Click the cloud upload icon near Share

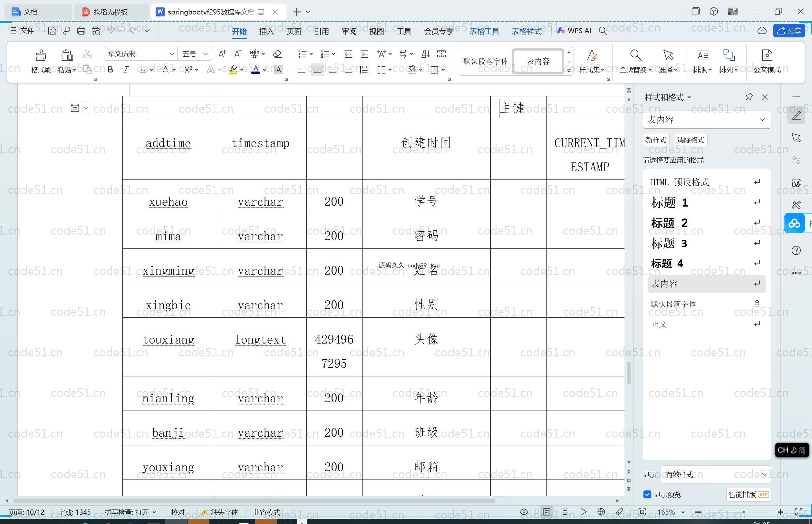click(x=762, y=31)
